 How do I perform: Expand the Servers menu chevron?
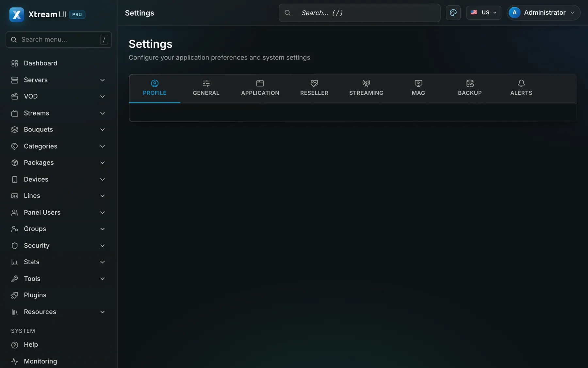(x=102, y=80)
